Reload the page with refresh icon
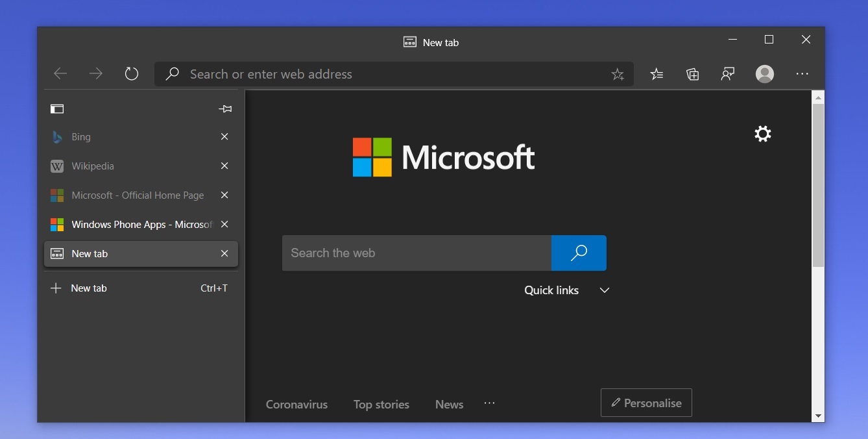 pyautogui.click(x=132, y=73)
